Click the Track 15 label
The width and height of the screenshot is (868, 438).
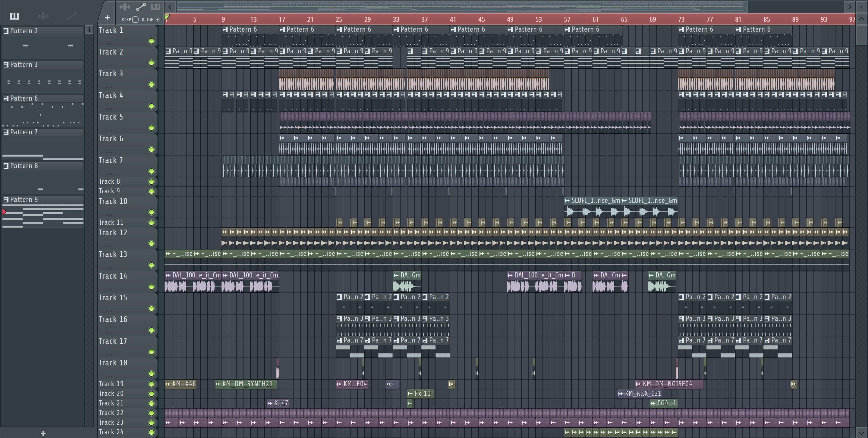[112, 298]
